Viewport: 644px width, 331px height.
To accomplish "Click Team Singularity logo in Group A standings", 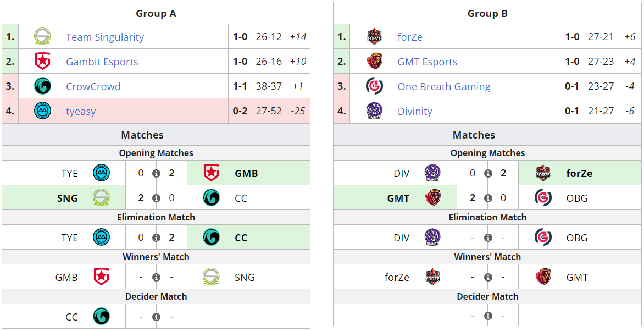I will tap(42, 37).
